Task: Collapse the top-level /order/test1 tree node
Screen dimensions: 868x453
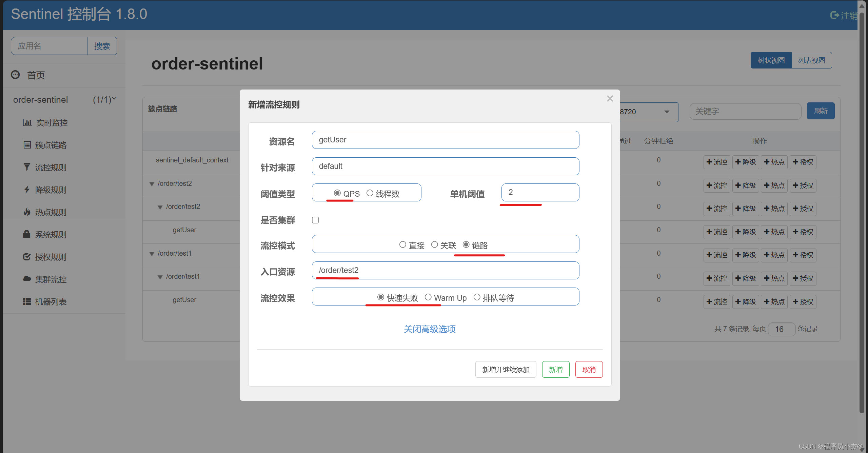Action: (152, 254)
